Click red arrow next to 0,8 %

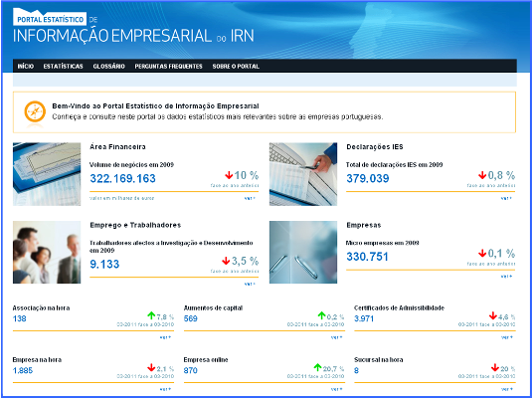pyautogui.click(x=482, y=175)
